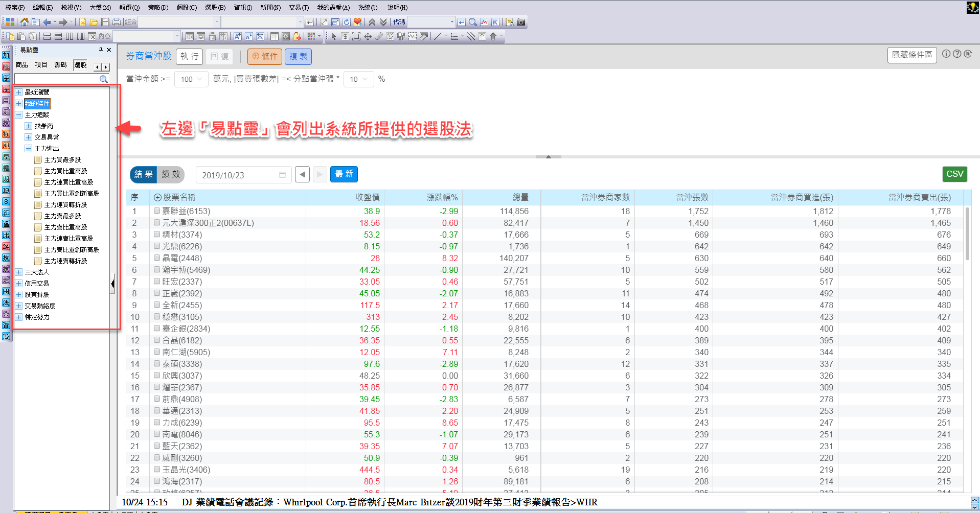The height and width of the screenshot is (513, 980).
Task: Click the padlock lock icon
Action: point(212,36)
